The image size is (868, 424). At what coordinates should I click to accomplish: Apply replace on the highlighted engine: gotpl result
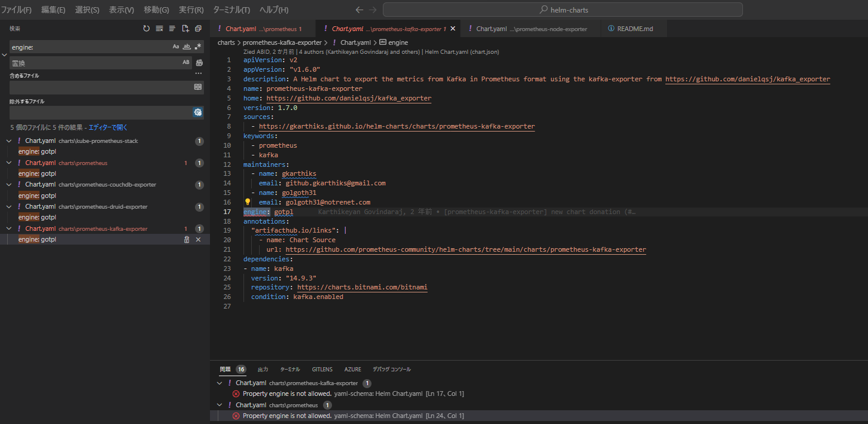click(x=187, y=239)
